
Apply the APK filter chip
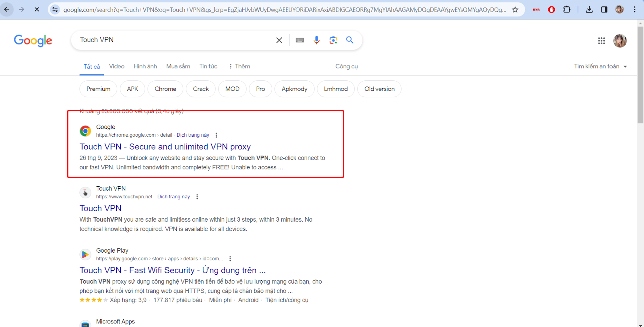[x=132, y=89]
